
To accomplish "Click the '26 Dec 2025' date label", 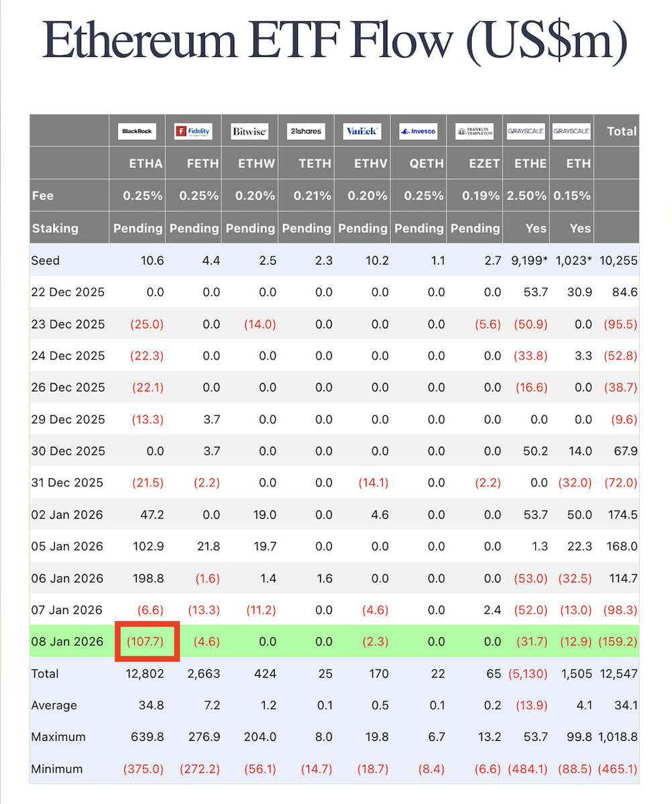I will [68, 388].
